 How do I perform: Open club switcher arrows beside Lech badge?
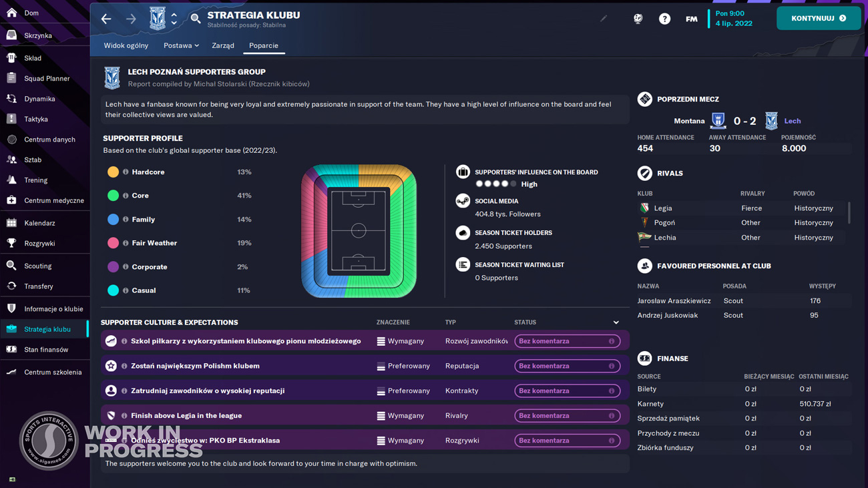coord(174,19)
